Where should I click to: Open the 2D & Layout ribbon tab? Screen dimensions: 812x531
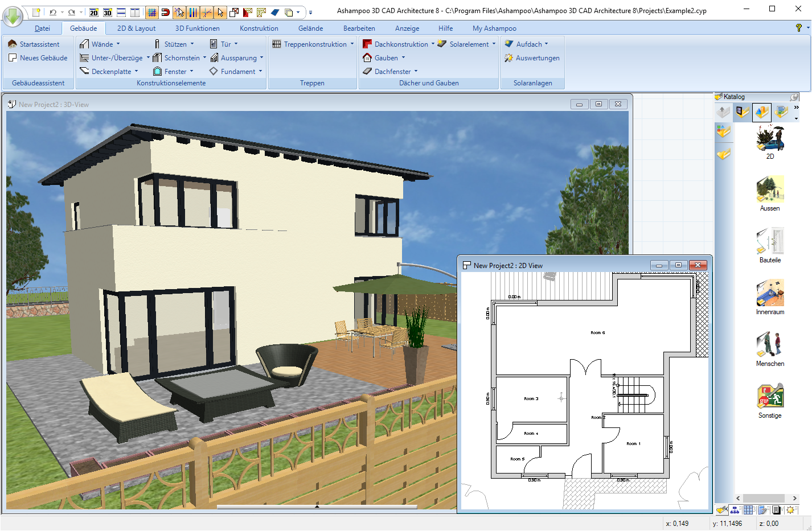click(136, 28)
